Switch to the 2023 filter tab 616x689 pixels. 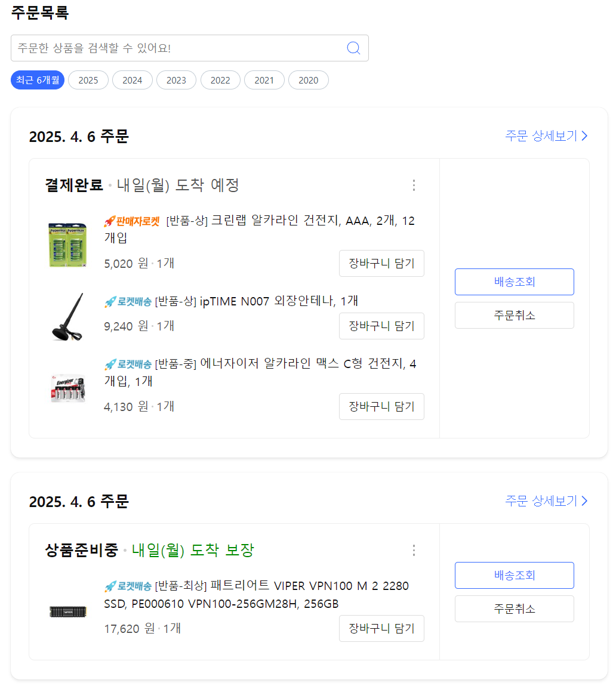pyautogui.click(x=176, y=79)
